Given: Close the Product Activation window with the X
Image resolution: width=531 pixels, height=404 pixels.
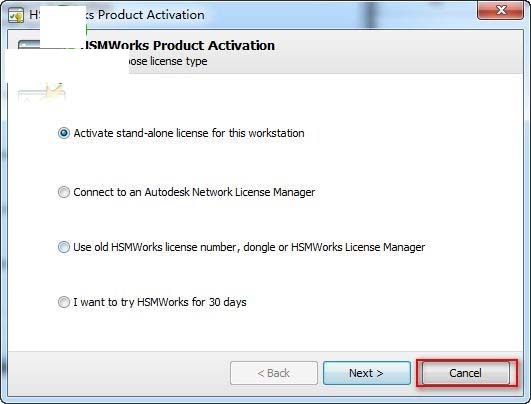Looking at the screenshot, I should coord(501,10).
